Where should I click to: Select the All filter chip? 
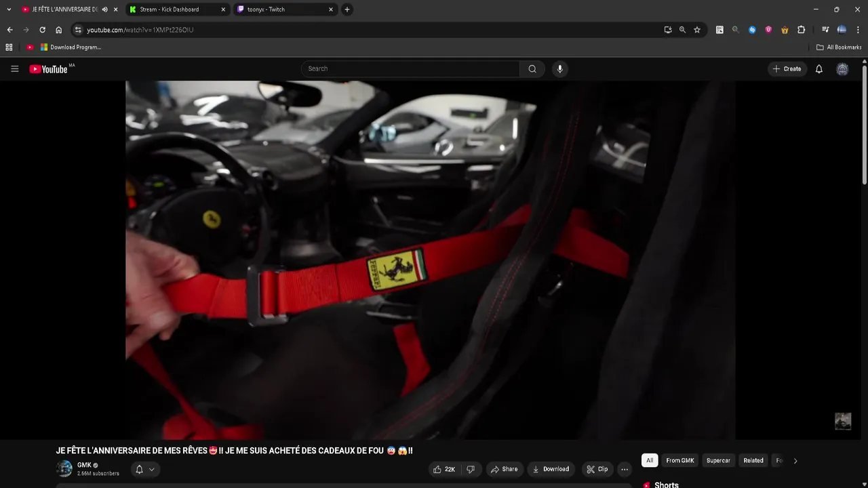pyautogui.click(x=650, y=460)
